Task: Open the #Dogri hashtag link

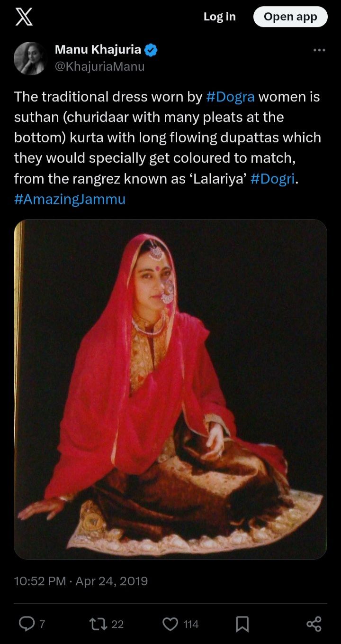Action: click(x=272, y=179)
